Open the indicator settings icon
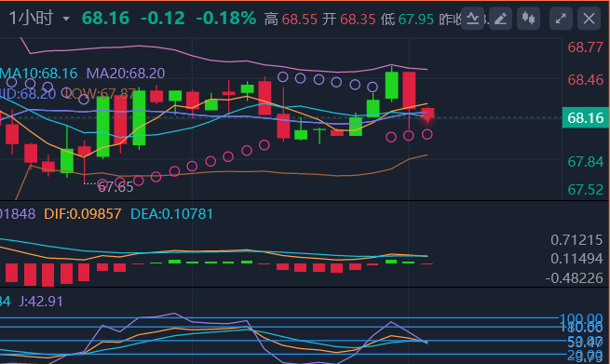Viewport: 610px width, 364px height. pyautogui.click(x=473, y=19)
